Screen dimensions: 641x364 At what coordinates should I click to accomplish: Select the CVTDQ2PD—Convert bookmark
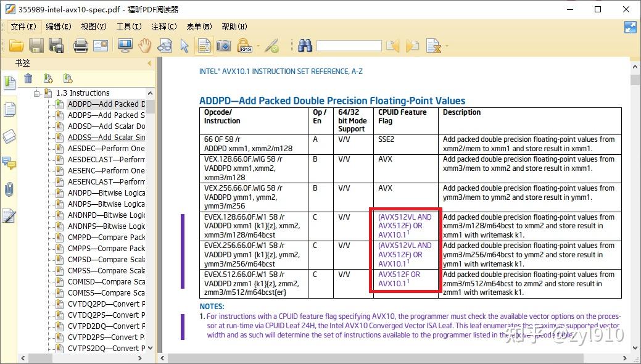[x=106, y=304]
